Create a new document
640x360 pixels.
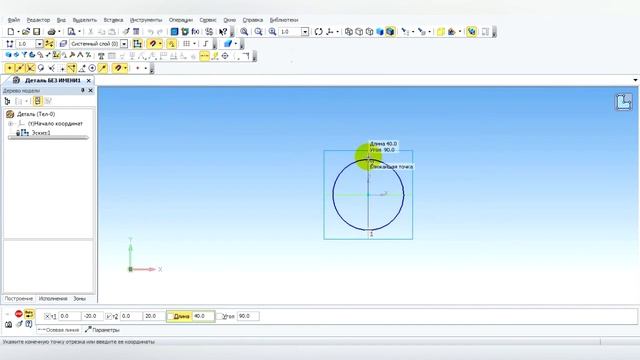click(x=11, y=31)
